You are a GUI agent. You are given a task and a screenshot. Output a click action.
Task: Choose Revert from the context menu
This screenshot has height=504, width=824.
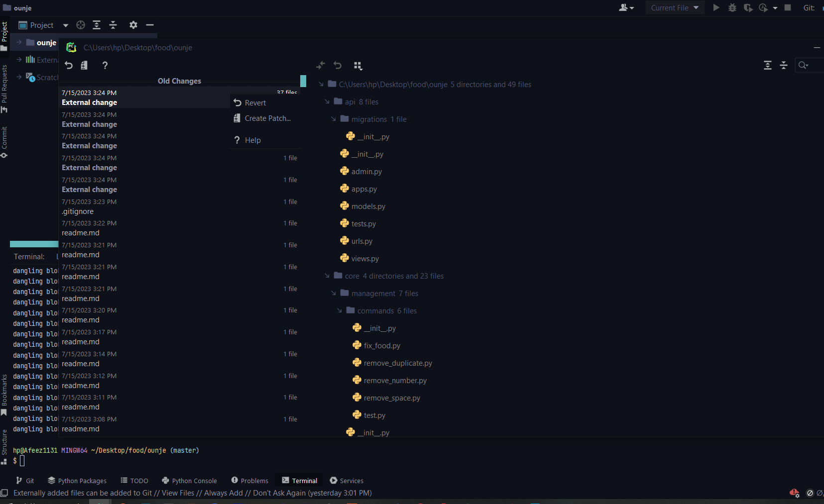(265, 102)
